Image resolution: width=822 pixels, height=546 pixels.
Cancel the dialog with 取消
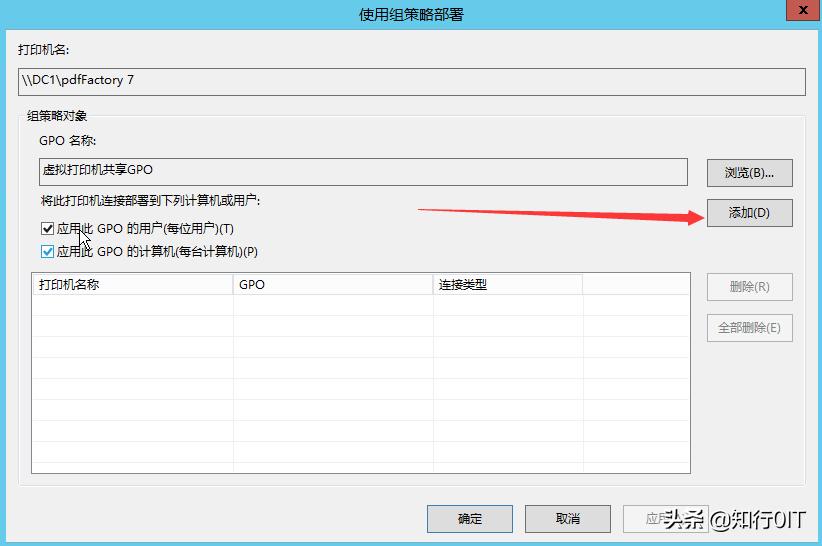568,519
